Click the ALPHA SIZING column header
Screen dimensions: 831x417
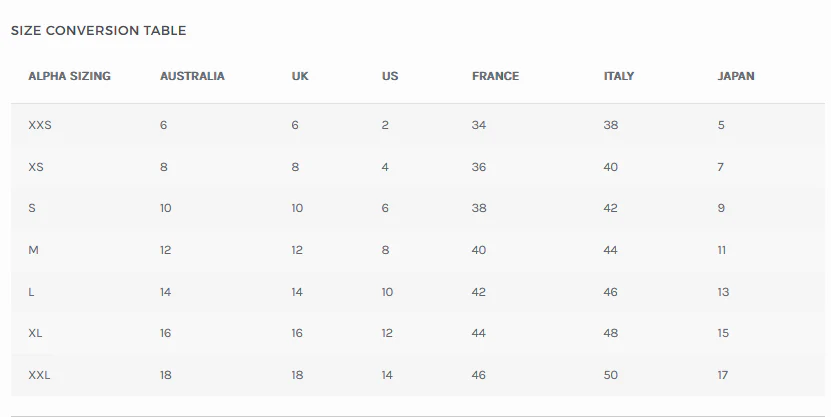click(x=69, y=76)
